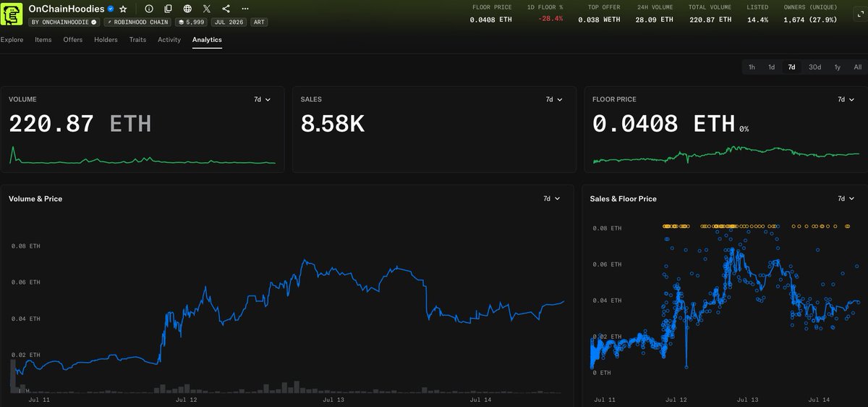Click the Jul 12 label on Sales & Floor Price chart
This screenshot has height=407, width=868.
point(676,399)
